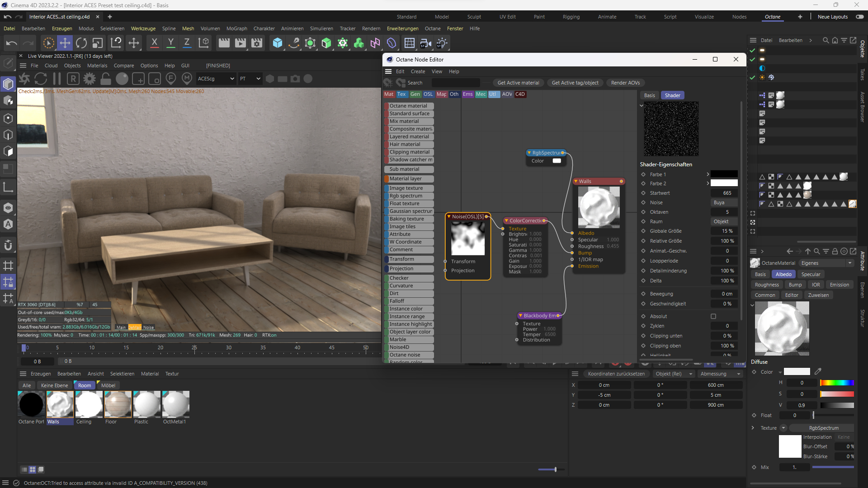Toggle X axis lock
Screen dimensions: 868x488
coord(154,43)
